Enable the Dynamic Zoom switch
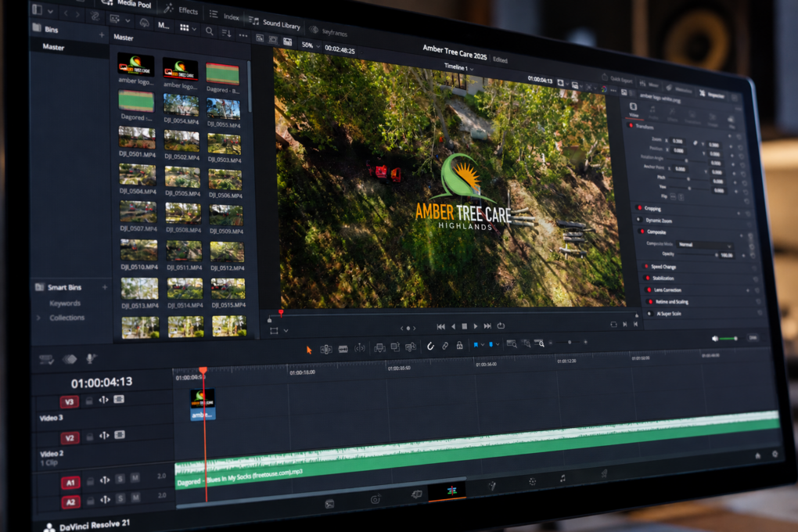Viewport: 798px width, 532px height. pyautogui.click(x=640, y=220)
